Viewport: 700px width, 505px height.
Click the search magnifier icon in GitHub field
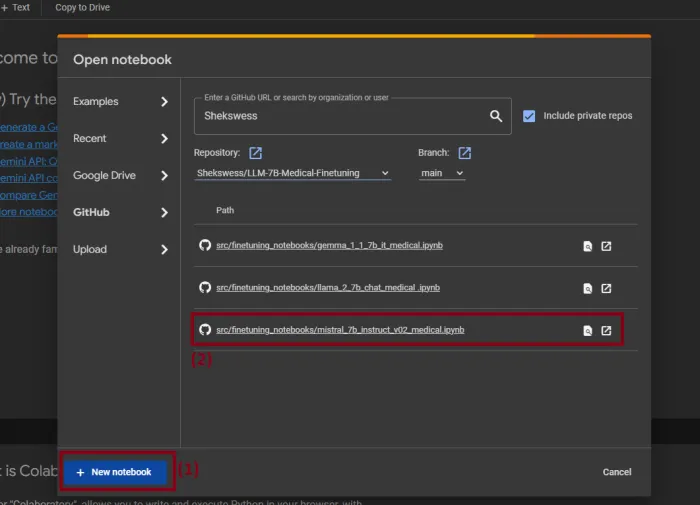[496, 116]
